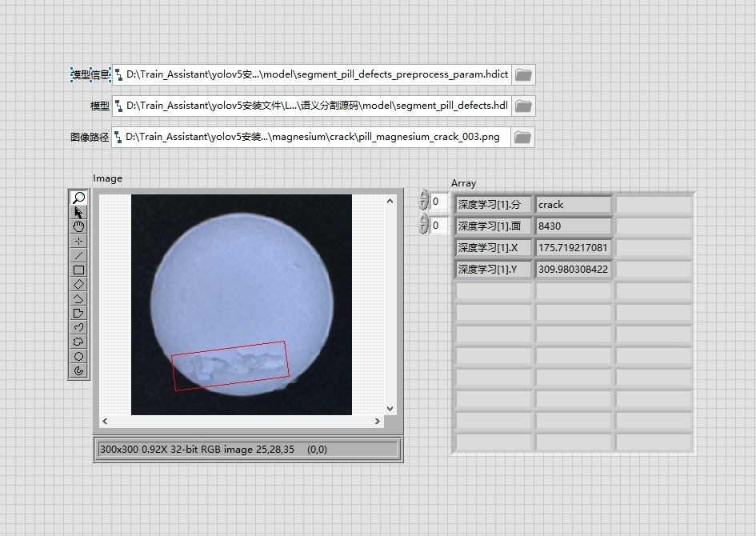Click the top array index number field
756x536 pixels.
[x=438, y=201]
